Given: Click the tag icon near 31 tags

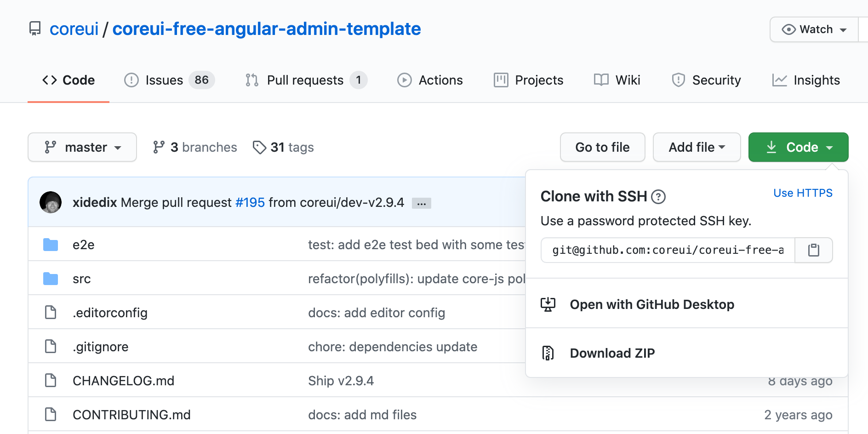Looking at the screenshot, I should coord(259,147).
